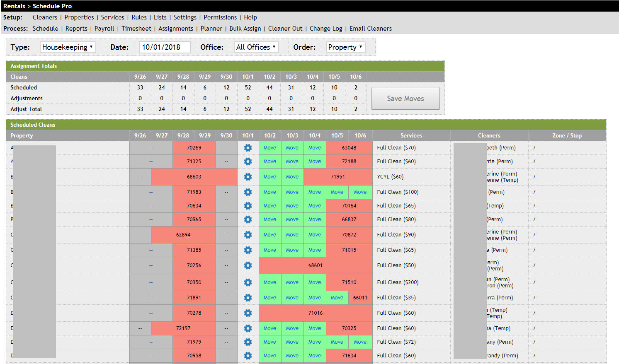Click the Save Moves button
The width and height of the screenshot is (619, 364).
405,98
